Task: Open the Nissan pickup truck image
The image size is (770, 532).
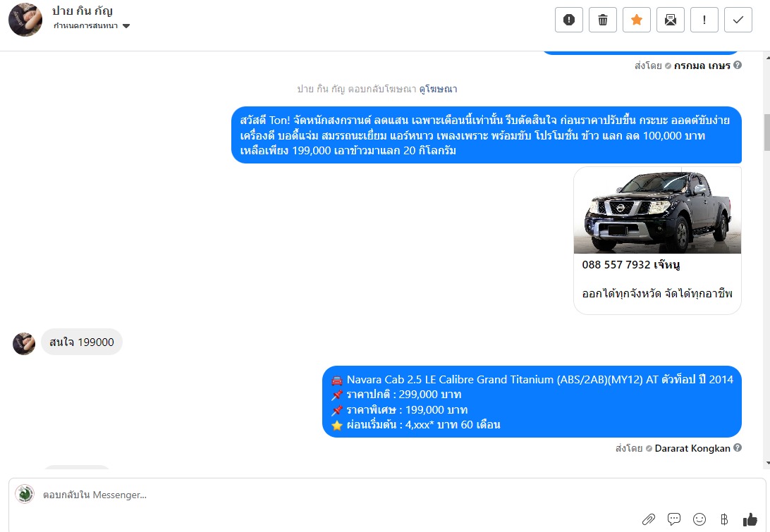Action: click(x=657, y=210)
